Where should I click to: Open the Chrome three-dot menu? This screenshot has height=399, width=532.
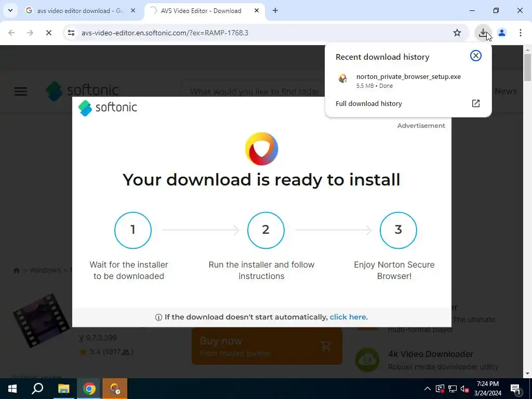click(520, 33)
